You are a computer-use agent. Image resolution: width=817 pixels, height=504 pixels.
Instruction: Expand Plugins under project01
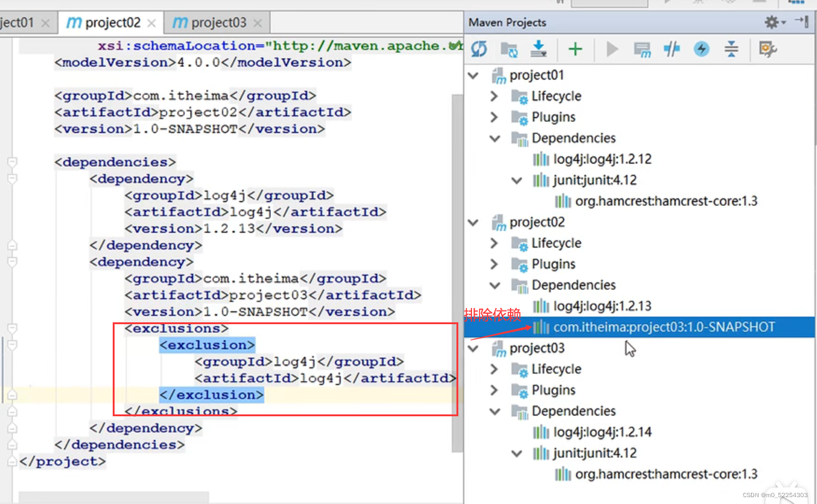pos(494,117)
